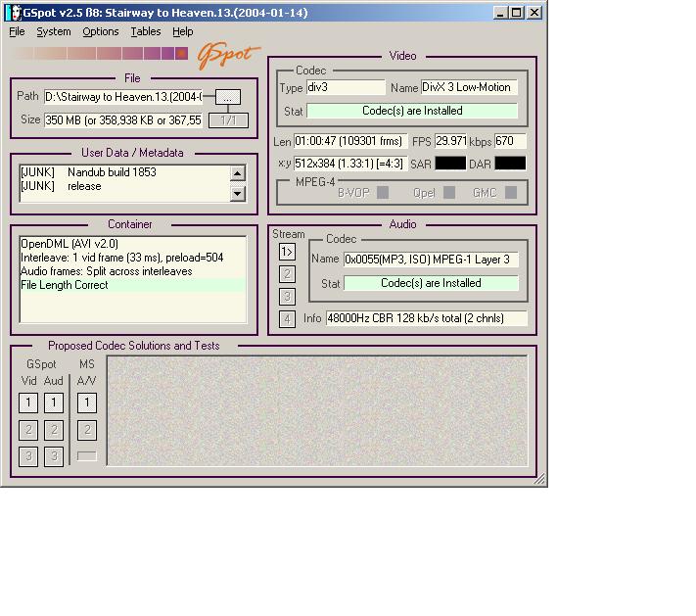Click the browse '...' file button

point(228,97)
